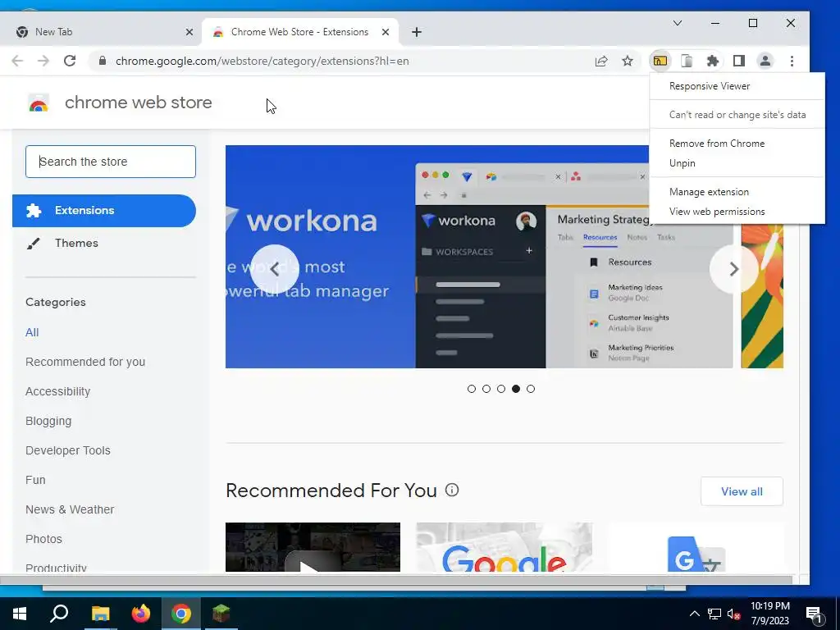Open a new tab with plus button
840x630 pixels.
(416, 32)
